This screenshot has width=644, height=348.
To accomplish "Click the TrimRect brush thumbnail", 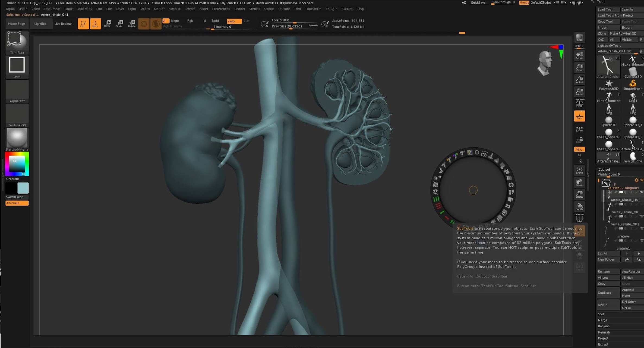I will coord(17,41).
